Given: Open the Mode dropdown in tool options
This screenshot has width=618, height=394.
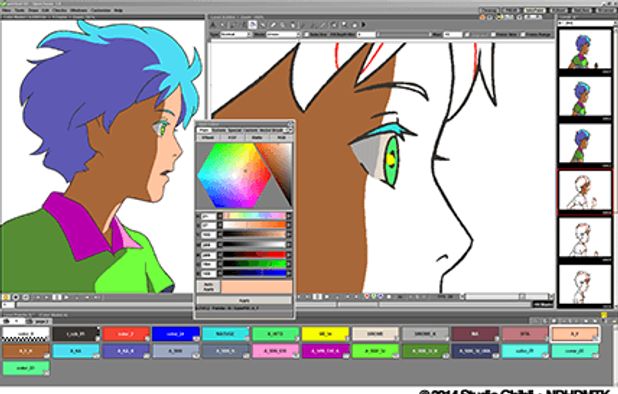Looking at the screenshot, I should [283, 35].
